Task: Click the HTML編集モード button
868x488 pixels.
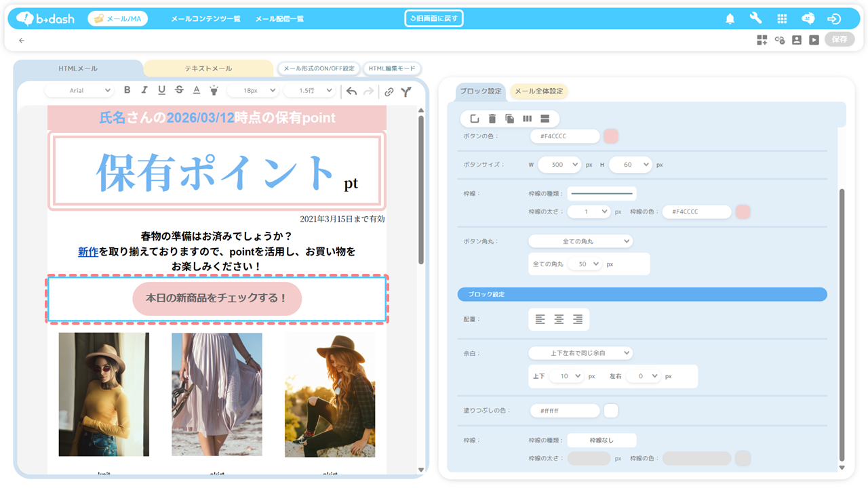Action: (392, 68)
